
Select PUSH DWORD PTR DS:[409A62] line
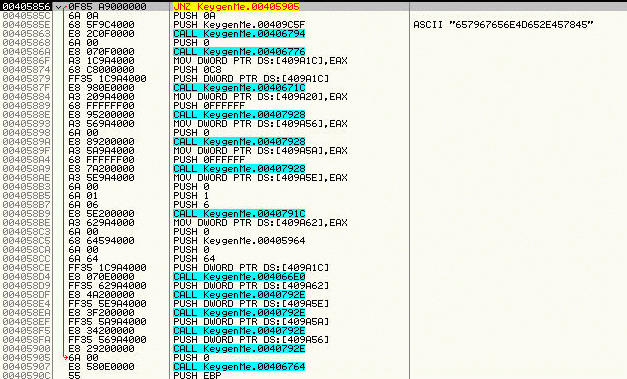click(x=251, y=286)
